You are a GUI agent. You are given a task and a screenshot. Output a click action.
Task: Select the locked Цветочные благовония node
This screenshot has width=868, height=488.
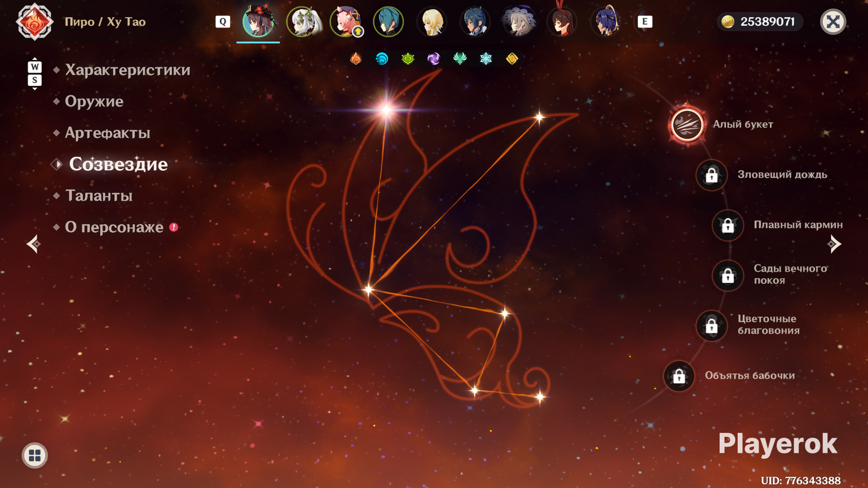tap(711, 325)
